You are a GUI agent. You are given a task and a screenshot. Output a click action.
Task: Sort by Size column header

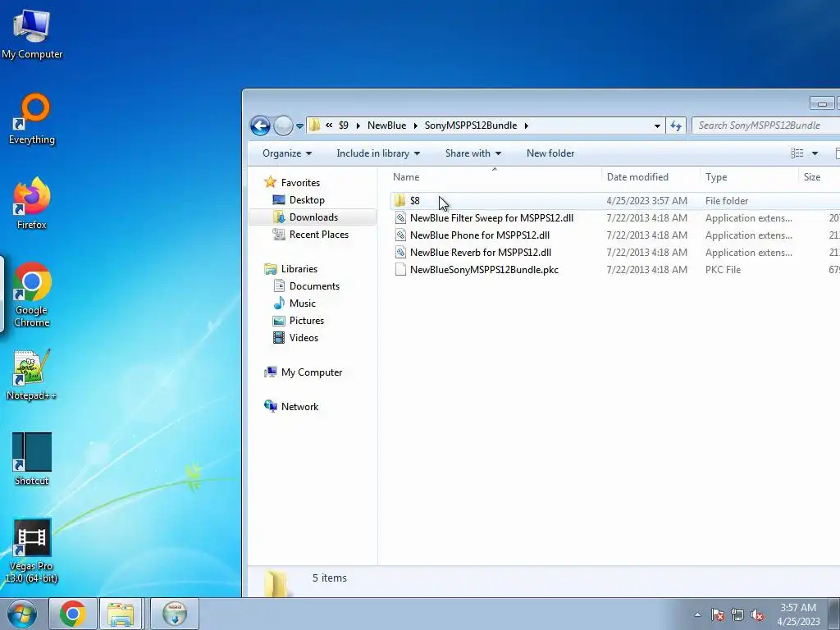pyautogui.click(x=811, y=177)
